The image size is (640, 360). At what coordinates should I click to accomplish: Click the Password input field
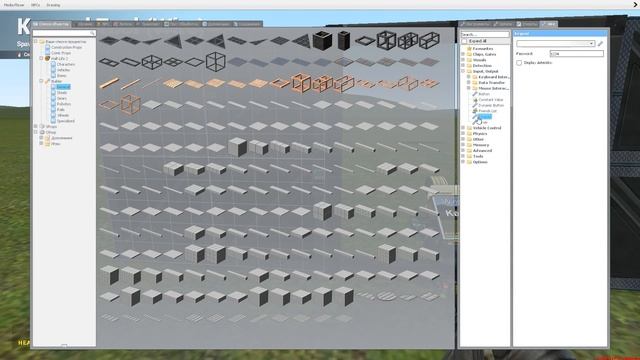coord(576,53)
